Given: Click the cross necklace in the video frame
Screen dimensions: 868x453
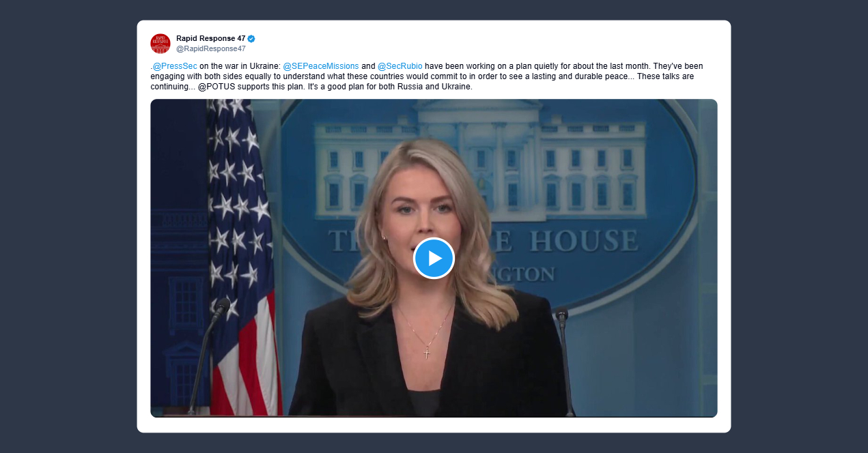Looking at the screenshot, I should tap(427, 353).
